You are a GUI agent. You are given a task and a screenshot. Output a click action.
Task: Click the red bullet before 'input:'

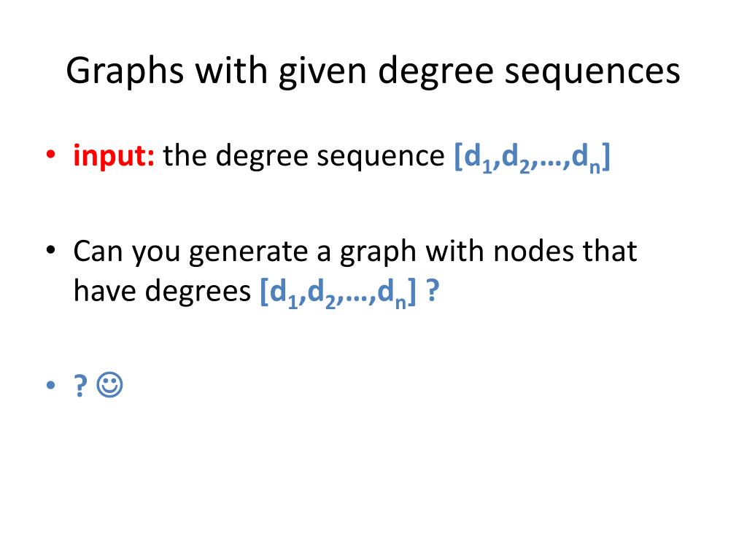point(50,155)
